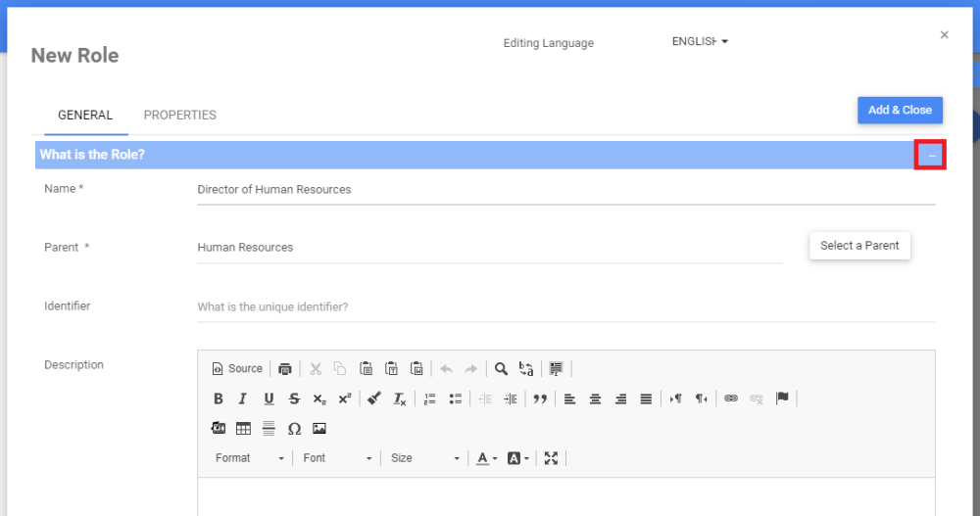
Task: Open the ENGLISH editing language dropdown
Action: click(x=700, y=41)
